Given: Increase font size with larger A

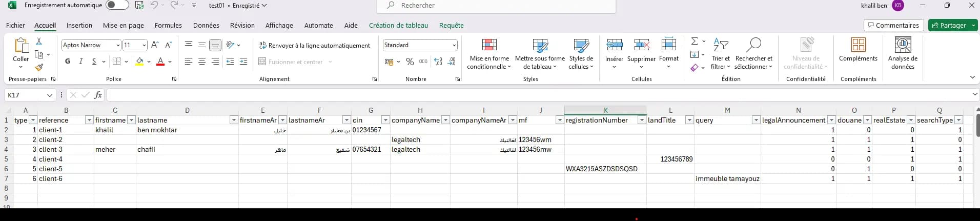Looking at the screenshot, I should (155, 45).
